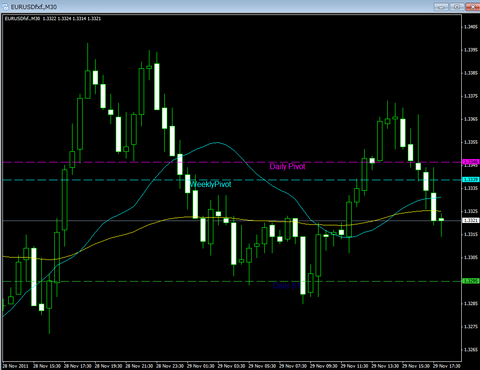480x370 pixels.
Task: Click the 1.3275 price axis label
Action: click(471, 326)
